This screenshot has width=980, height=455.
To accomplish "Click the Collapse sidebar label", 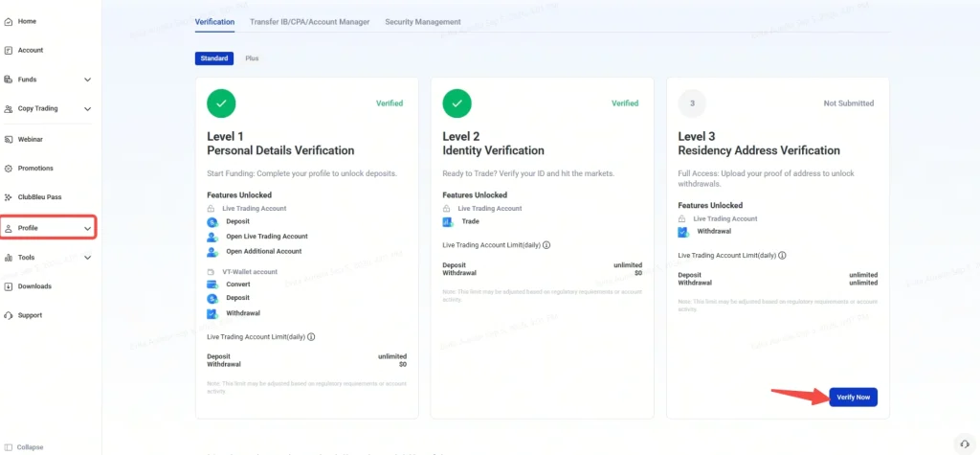I will (30, 447).
